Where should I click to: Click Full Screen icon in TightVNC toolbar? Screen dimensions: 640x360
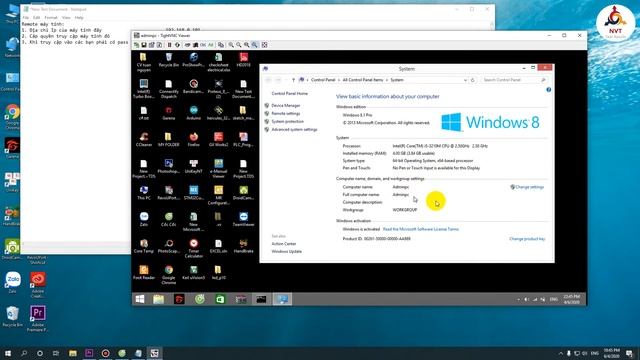coord(264,45)
